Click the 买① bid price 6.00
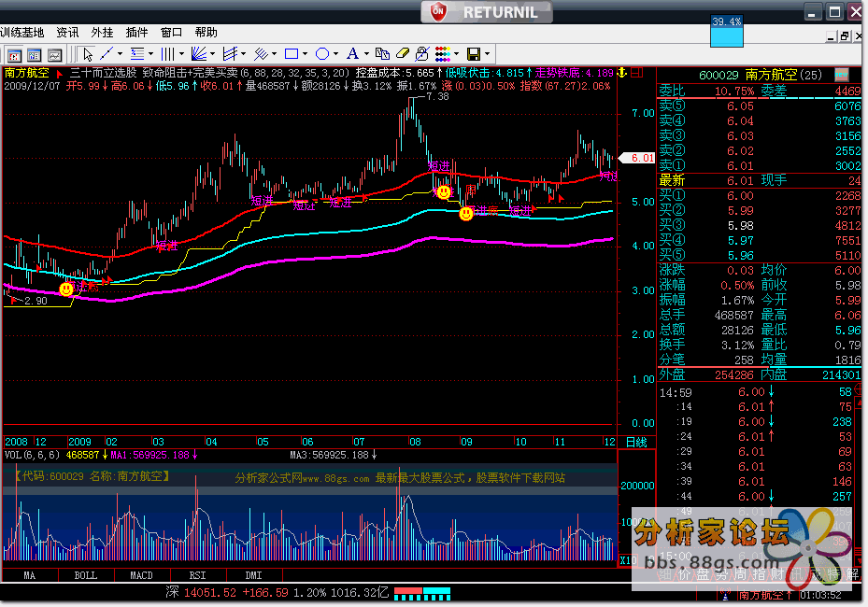The width and height of the screenshot is (868, 607). point(740,196)
